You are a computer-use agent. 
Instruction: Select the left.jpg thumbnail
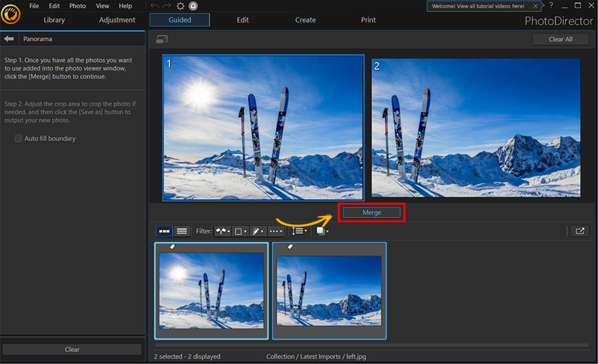point(210,290)
